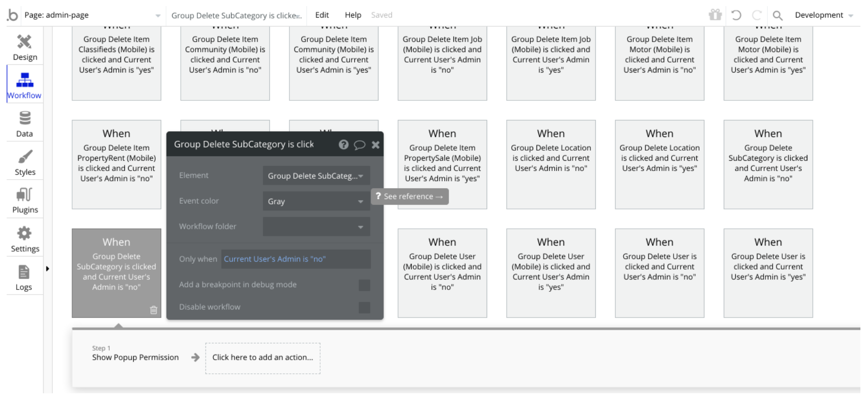Open the Logs document icon
The height and width of the screenshot is (398, 868).
pyautogui.click(x=24, y=272)
